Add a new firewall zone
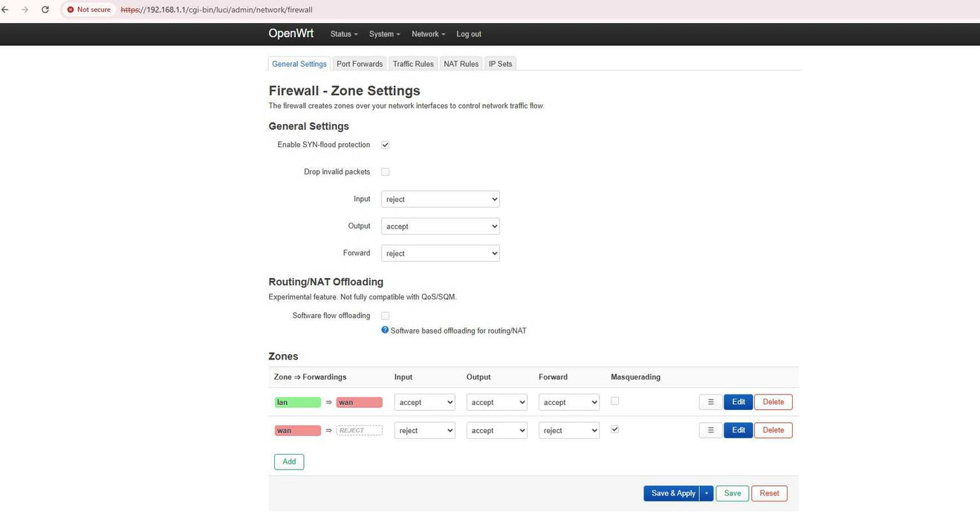Image resolution: width=980 pixels, height=520 pixels. click(289, 461)
